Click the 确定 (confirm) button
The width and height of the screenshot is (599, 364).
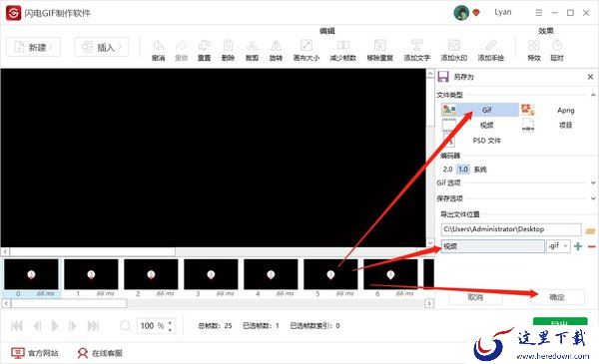pos(557,297)
